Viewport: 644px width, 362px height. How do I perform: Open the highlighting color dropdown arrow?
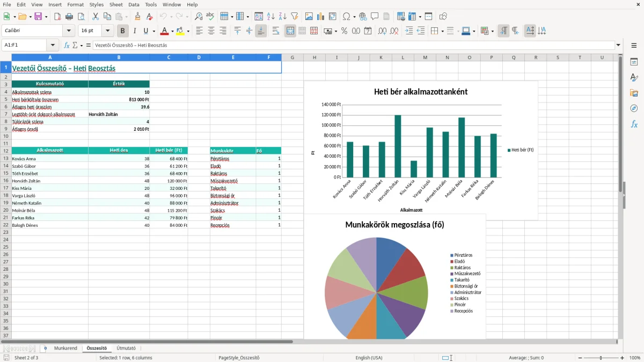pos(188,32)
